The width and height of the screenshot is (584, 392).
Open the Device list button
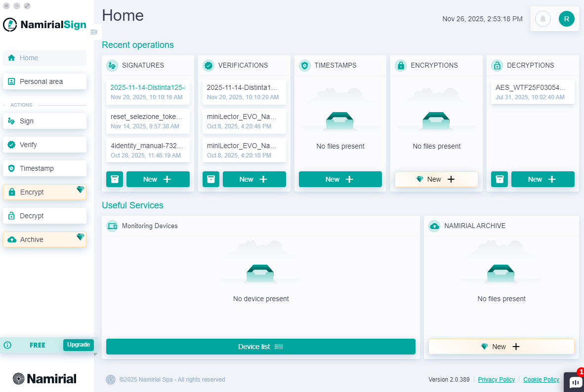260,347
